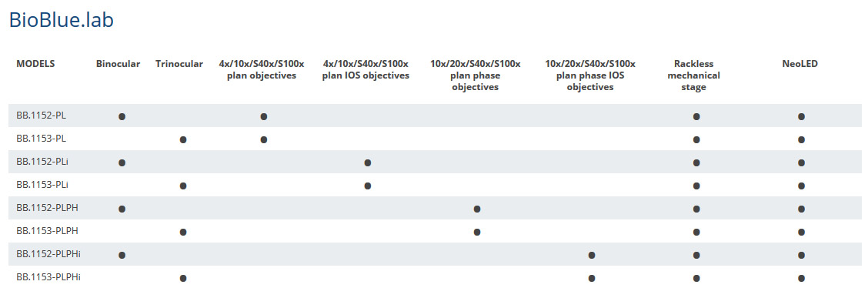Click the Trinocular column header
The height and width of the screenshot is (298, 868).
[x=179, y=64]
